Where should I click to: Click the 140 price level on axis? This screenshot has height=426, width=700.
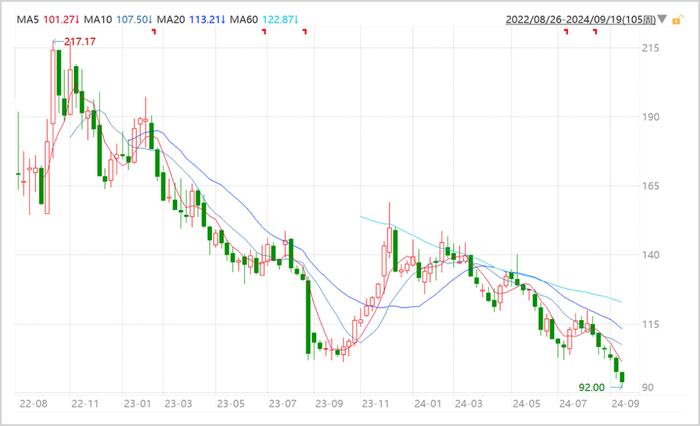coord(650,255)
